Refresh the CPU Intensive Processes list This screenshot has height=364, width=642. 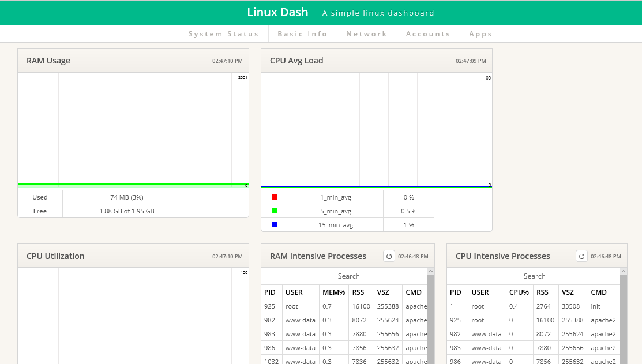[581, 256]
